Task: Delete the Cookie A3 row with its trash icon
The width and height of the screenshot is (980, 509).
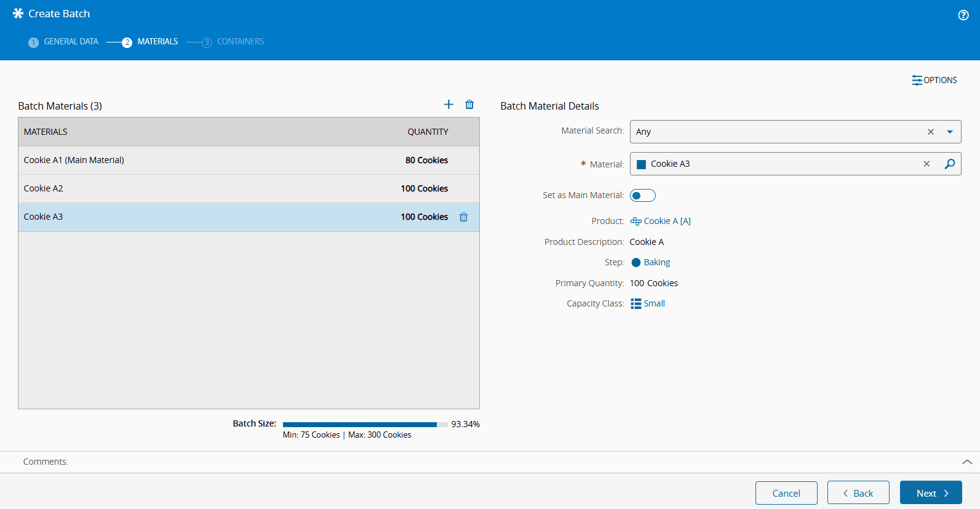Action: (x=464, y=217)
